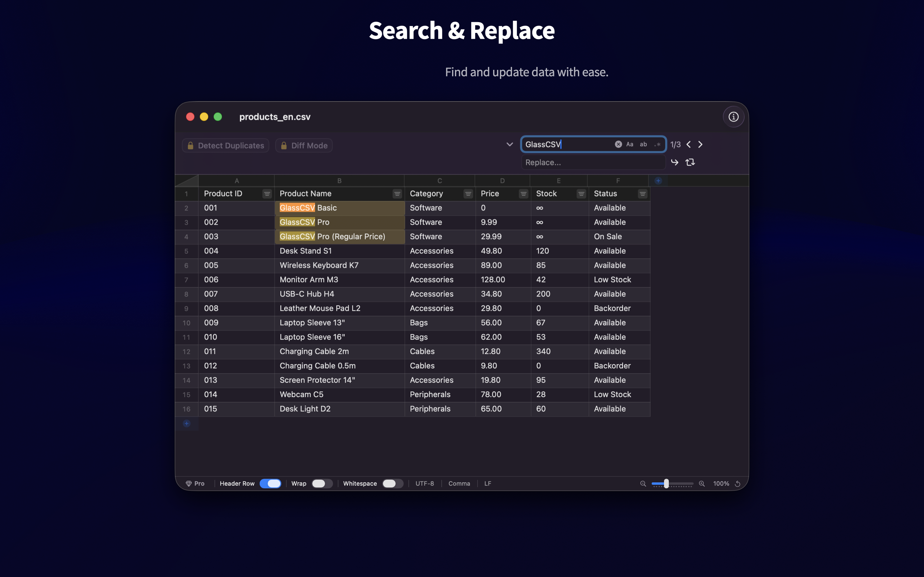Click into the Replace input field
Screen dimensions: 924x577
(x=593, y=163)
